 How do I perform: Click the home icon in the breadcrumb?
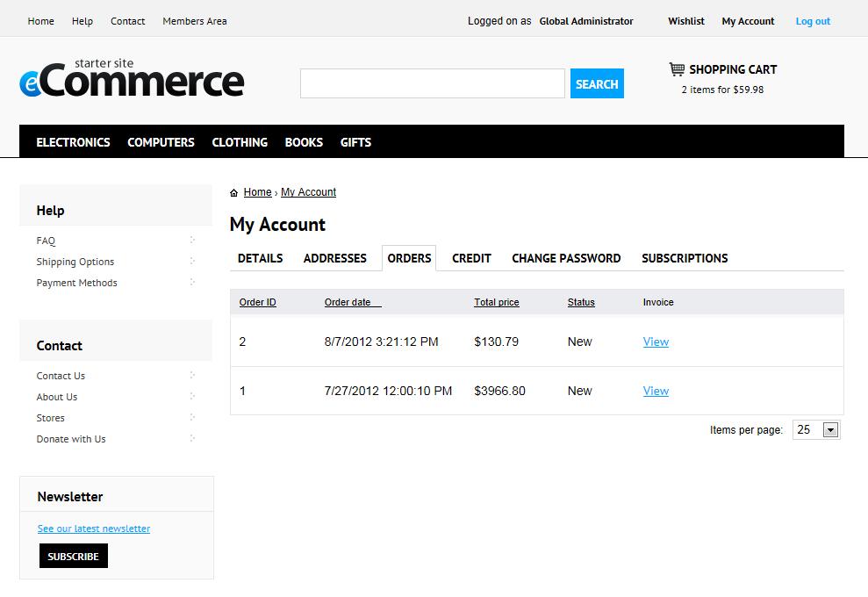pyautogui.click(x=233, y=193)
